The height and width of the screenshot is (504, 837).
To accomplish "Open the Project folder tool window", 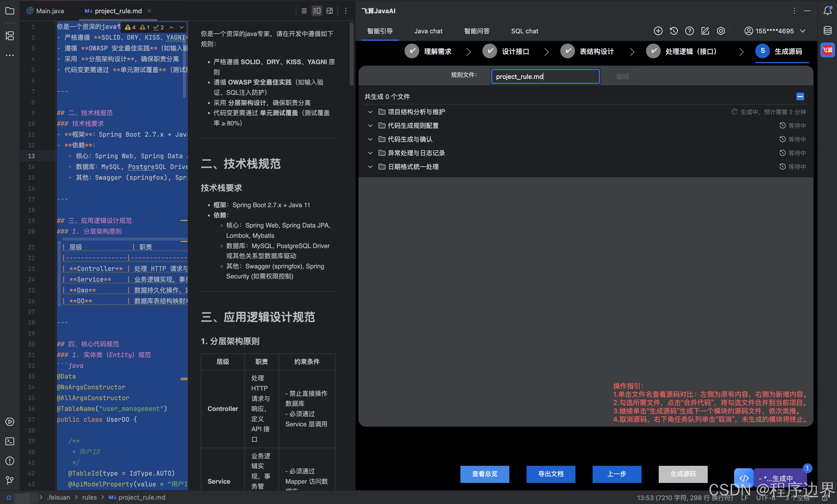I will point(10,11).
